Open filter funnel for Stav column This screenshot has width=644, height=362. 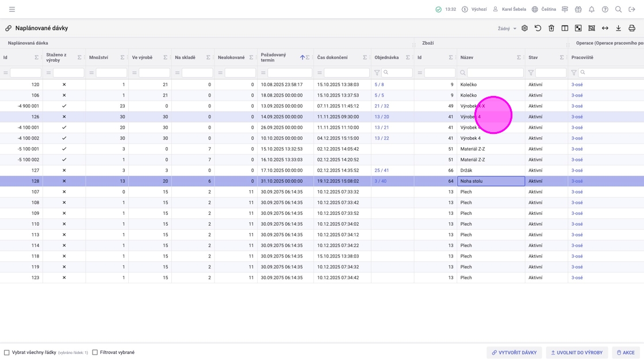pos(531,73)
